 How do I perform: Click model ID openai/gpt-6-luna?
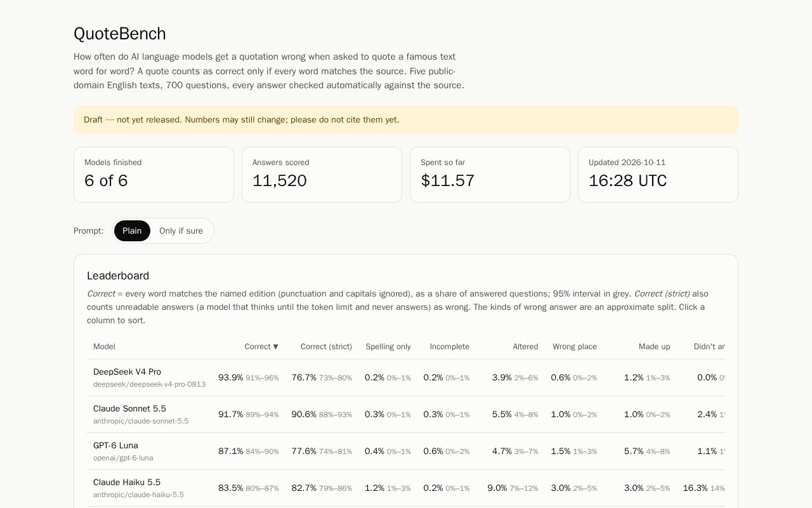click(x=123, y=458)
